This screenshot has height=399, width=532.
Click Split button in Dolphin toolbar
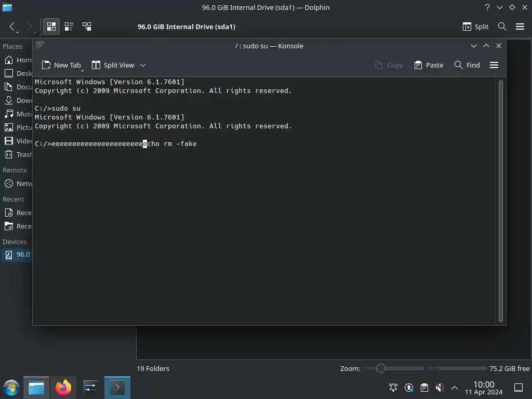[x=475, y=27]
